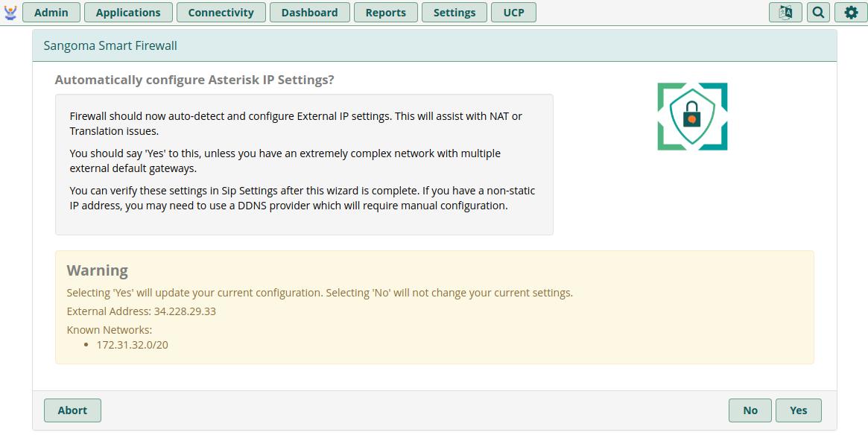Expand the Applications menu
The width and height of the screenshot is (868, 438).
(128, 13)
